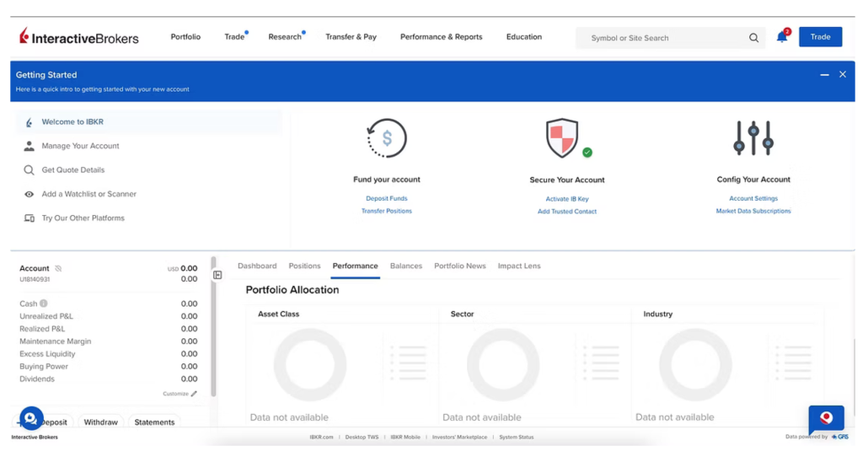This screenshot has height=457, width=868.
Task: Click the Activate IB Key link
Action: 567,199
